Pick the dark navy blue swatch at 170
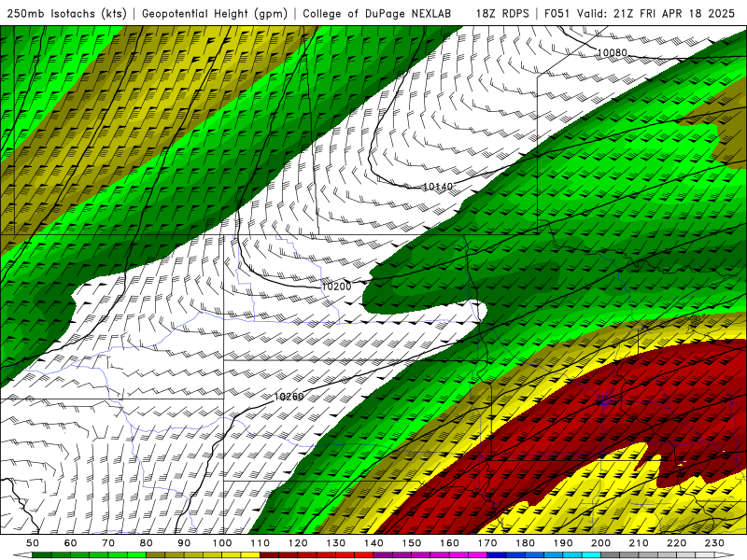The height and width of the screenshot is (560, 747). [x=497, y=555]
